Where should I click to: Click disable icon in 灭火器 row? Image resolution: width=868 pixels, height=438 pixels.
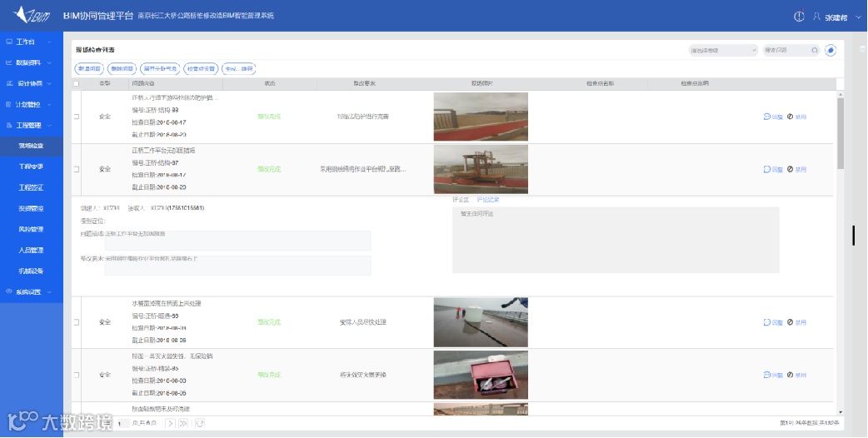[x=790, y=375]
